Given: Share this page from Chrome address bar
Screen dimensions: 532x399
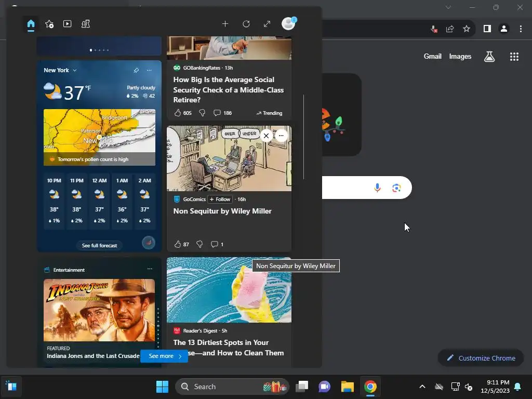Looking at the screenshot, I should click(450, 29).
